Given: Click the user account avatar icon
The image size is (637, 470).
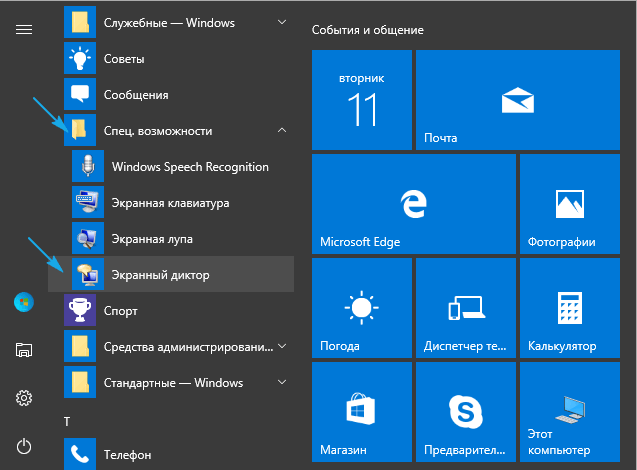Looking at the screenshot, I should point(24,301).
